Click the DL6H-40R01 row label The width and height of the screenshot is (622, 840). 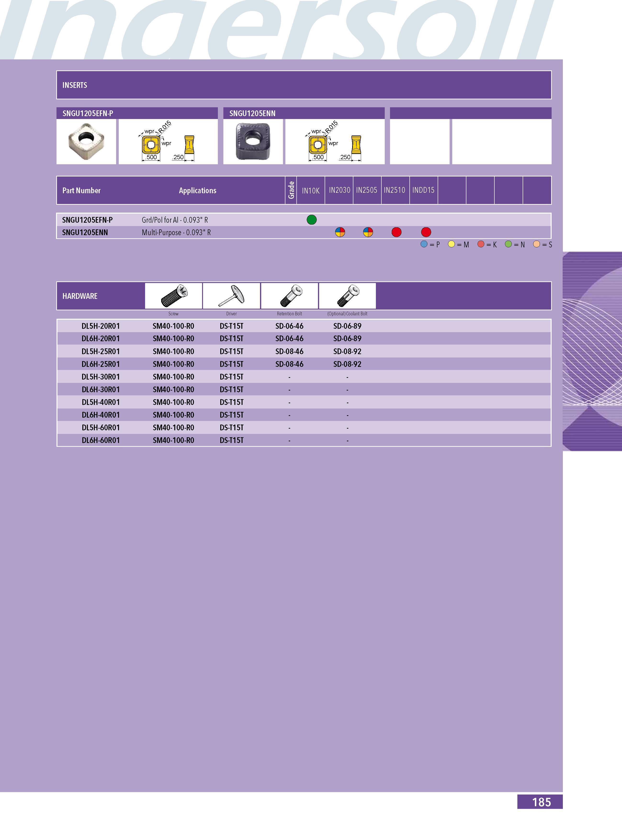[101, 415]
